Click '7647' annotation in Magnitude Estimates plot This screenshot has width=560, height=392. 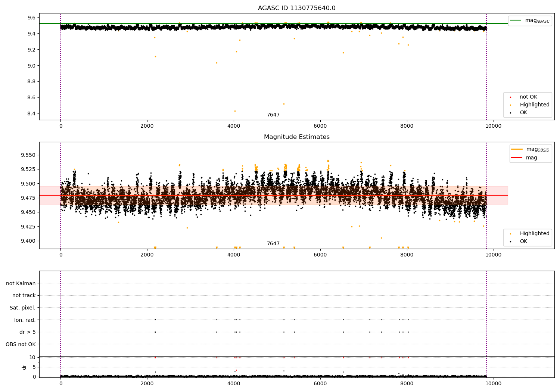click(x=273, y=244)
